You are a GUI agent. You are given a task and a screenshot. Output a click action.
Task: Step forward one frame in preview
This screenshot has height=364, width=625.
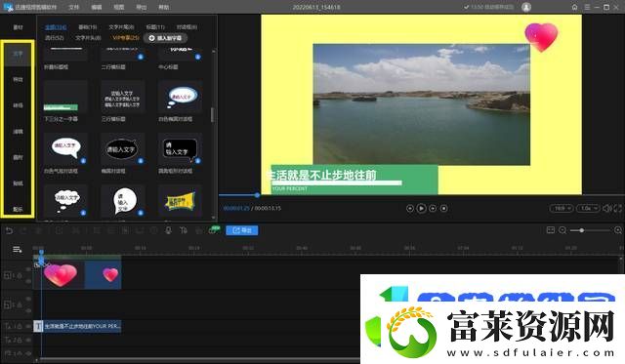(433, 208)
